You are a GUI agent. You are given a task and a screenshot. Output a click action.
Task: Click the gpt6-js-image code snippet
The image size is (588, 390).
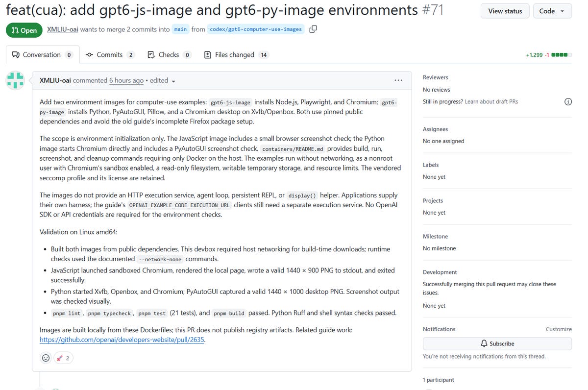pos(230,102)
